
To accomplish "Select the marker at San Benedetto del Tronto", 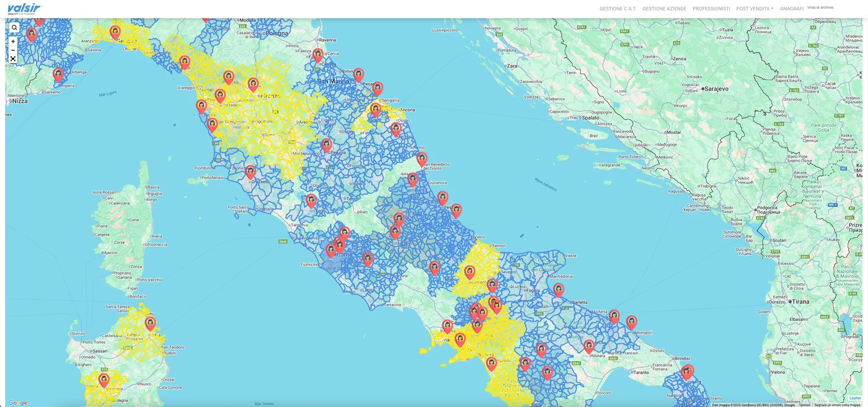I will pos(422,160).
